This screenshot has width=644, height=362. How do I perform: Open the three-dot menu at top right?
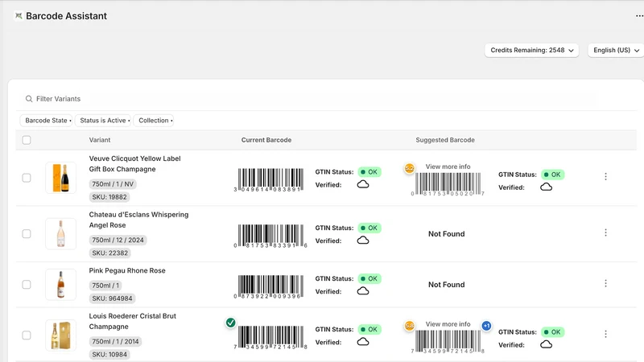(x=639, y=16)
